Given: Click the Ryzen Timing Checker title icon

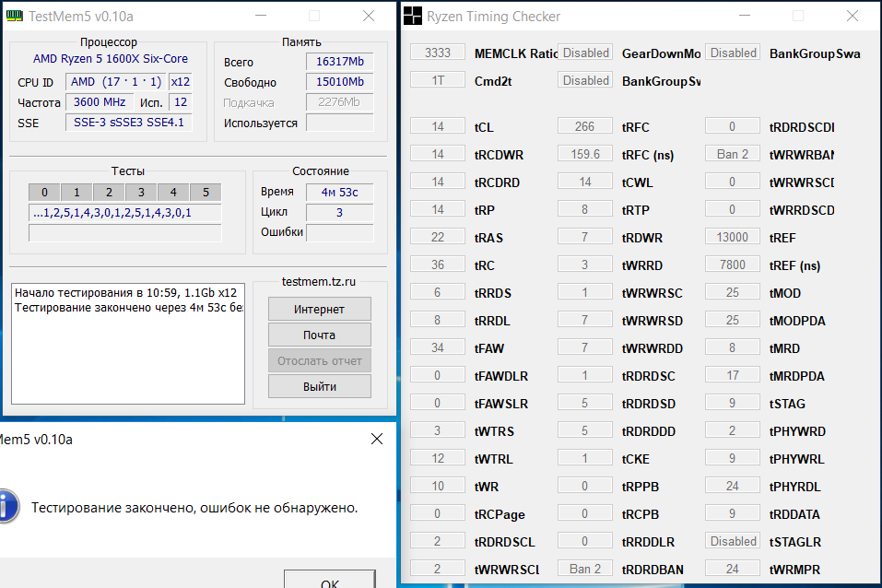Looking at the screenshot, I should [412, 16].
